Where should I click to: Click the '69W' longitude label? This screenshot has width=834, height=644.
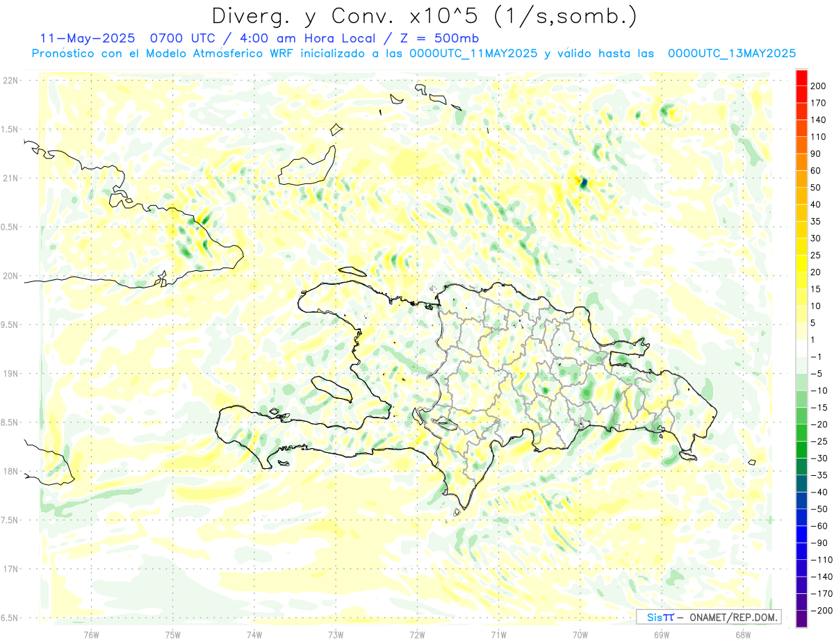tap(662, 634)
